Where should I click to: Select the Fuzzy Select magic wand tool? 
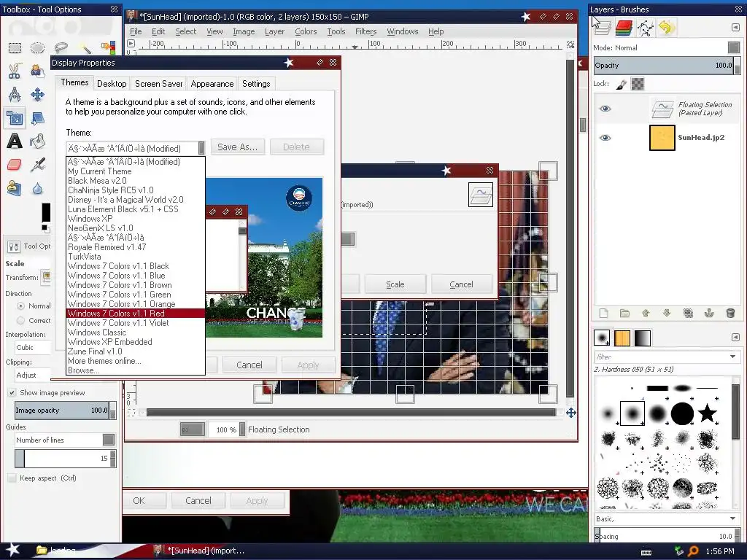pos(85,47)
